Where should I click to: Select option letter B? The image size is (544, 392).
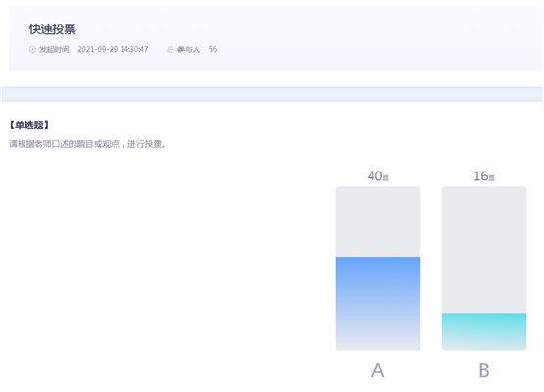point(484,370)
